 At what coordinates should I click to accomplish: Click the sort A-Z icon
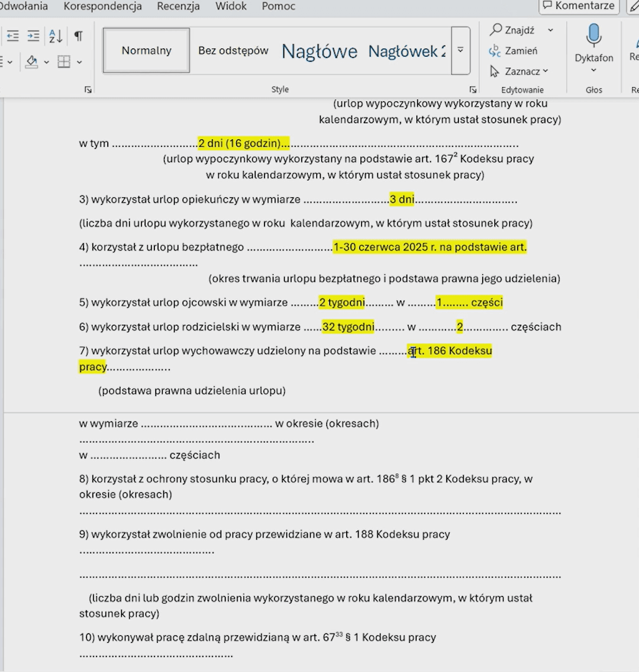click(x=56, y=36)
